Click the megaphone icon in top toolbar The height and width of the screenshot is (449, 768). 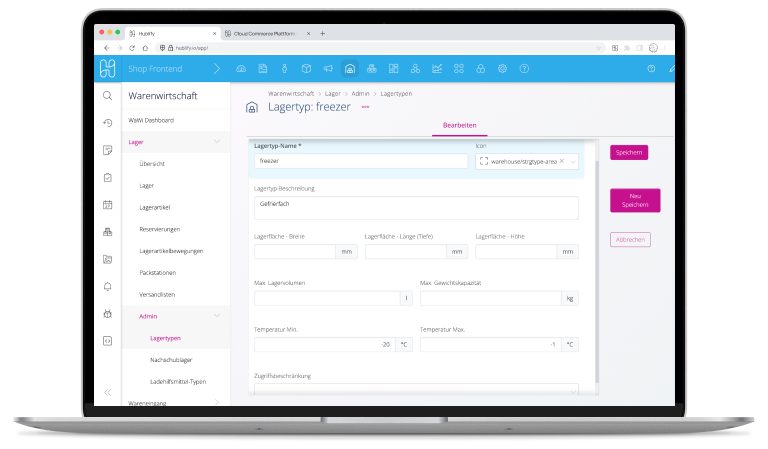[327, 69]
